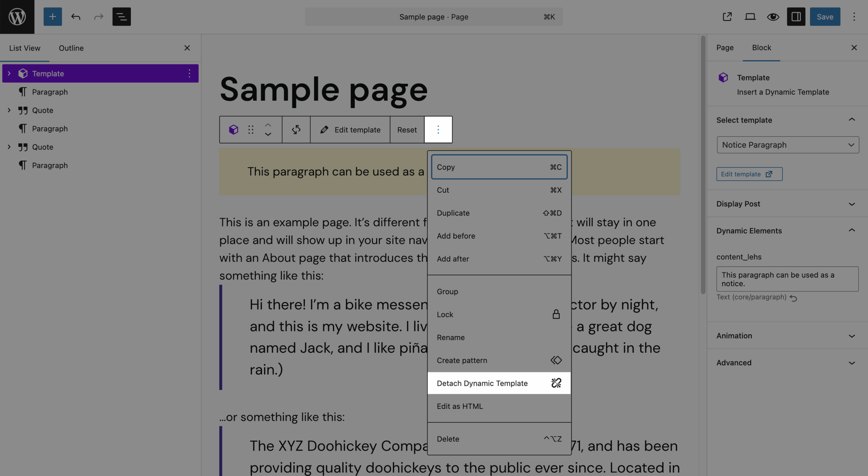This screenshot has height=476, width=868.
Task: Click the block drag handle icon
Action: coord(251,130)
